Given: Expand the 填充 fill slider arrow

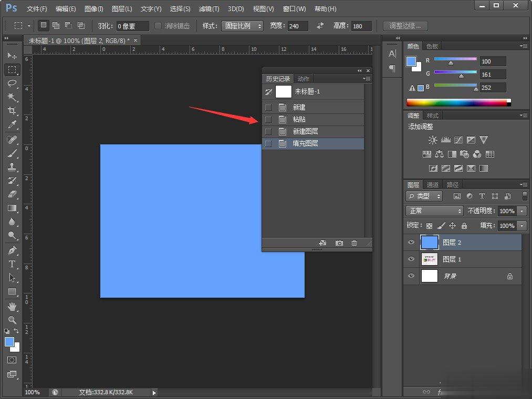Looking at the screenshot, I should point(522,226).
